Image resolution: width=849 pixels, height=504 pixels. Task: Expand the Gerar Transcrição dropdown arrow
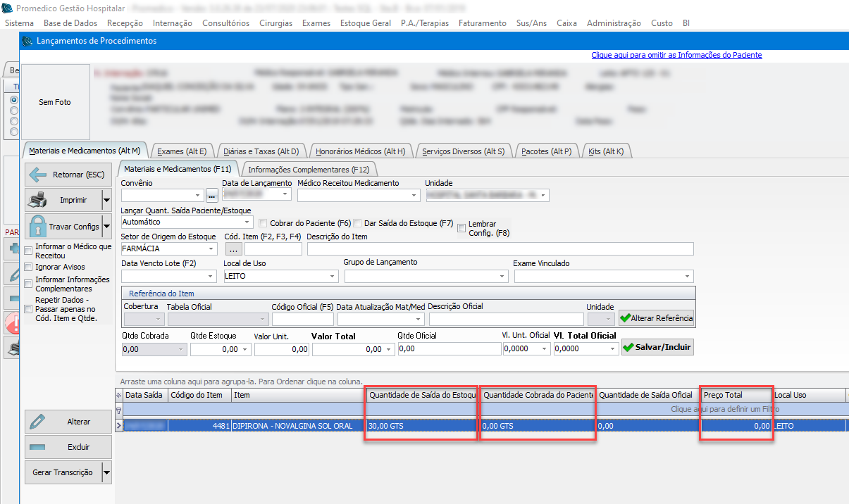(x=106, y=473)
